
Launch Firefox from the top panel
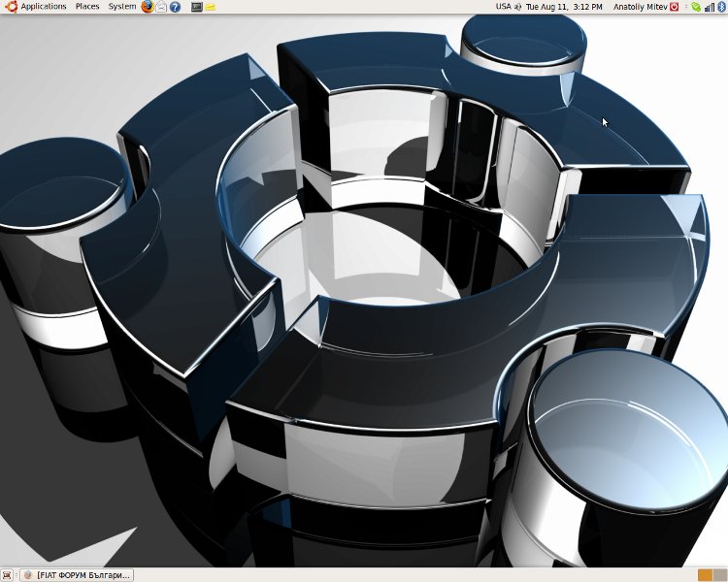coord(148,7)
